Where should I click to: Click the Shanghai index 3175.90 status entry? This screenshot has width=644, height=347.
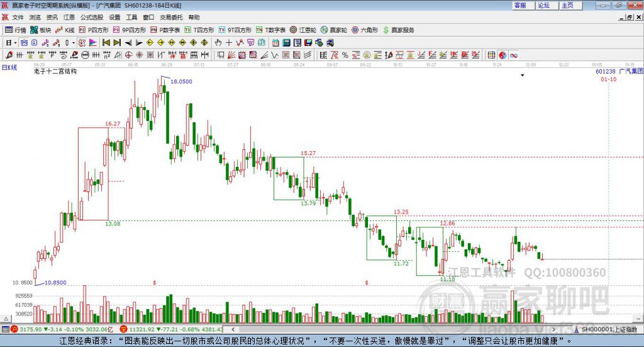[62, 329]
